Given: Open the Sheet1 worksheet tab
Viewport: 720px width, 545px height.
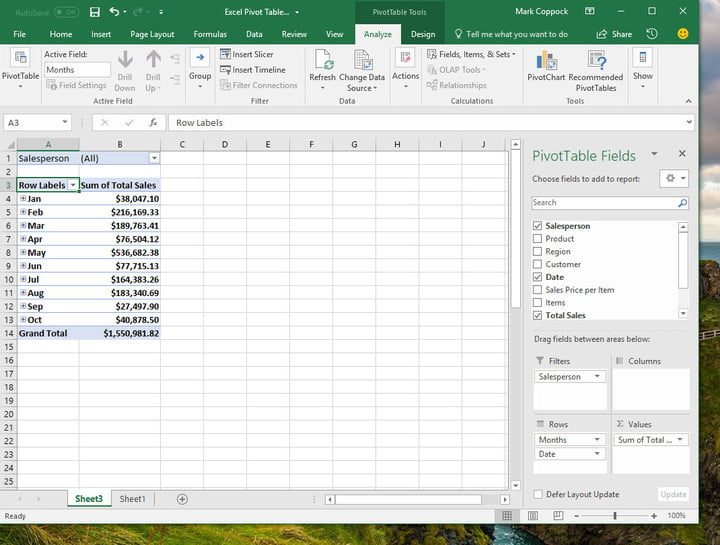Looking at the screenshot, I should coord(132,499).
